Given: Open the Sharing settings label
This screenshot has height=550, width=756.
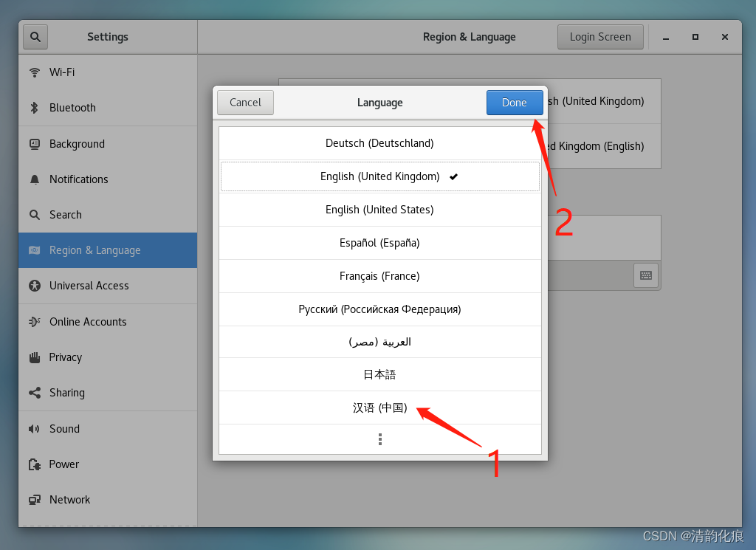Looking at the screenshot, I should pyautogui.click(x=66, y=393).
